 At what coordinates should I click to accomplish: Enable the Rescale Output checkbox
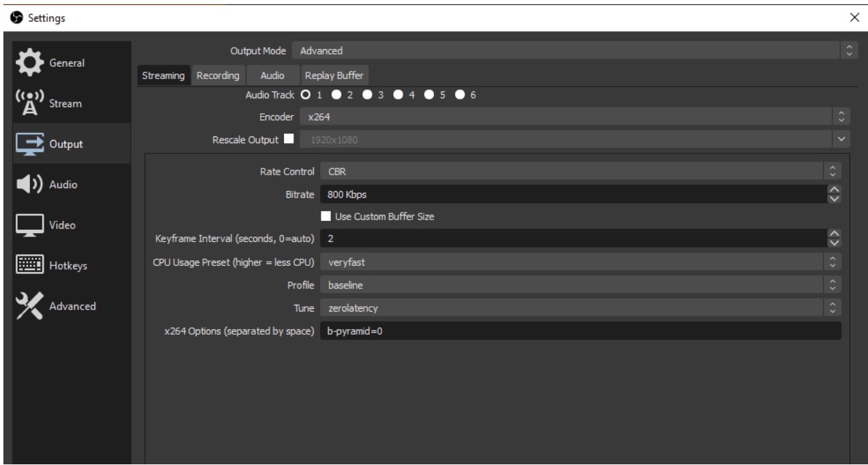tap(288, 139)
